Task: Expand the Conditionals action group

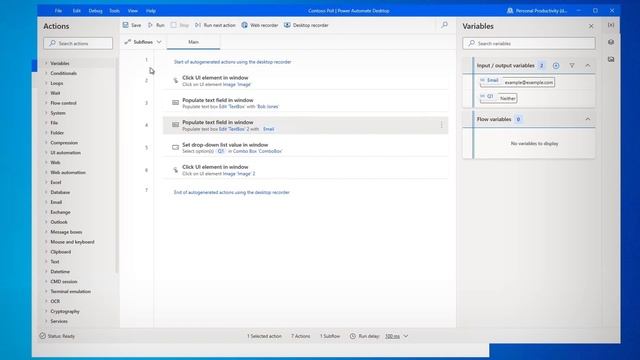Action: (x=46, y=73)
